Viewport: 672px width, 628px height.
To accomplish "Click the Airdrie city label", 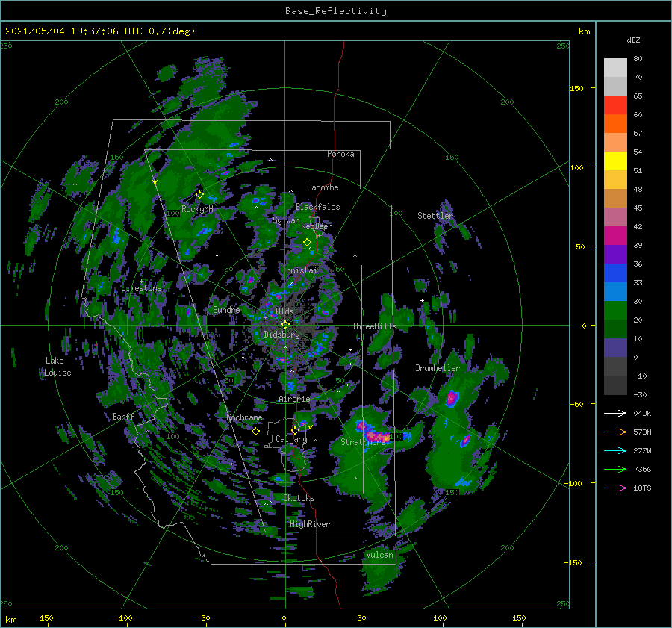I will click(x=294, y=399).
